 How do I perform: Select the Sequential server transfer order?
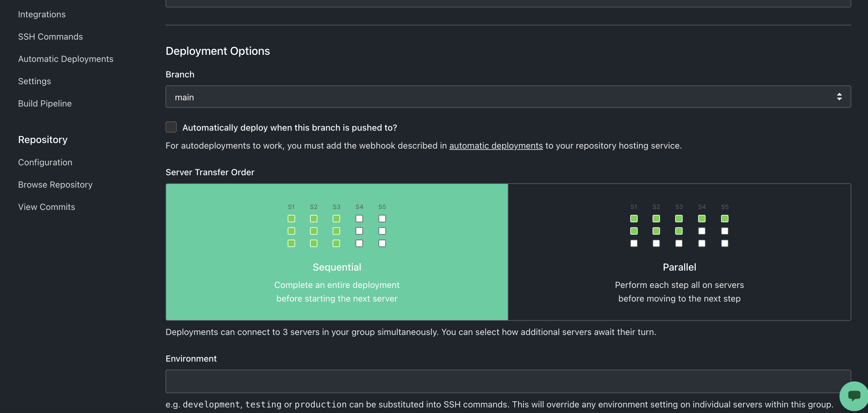click(337, 267)
